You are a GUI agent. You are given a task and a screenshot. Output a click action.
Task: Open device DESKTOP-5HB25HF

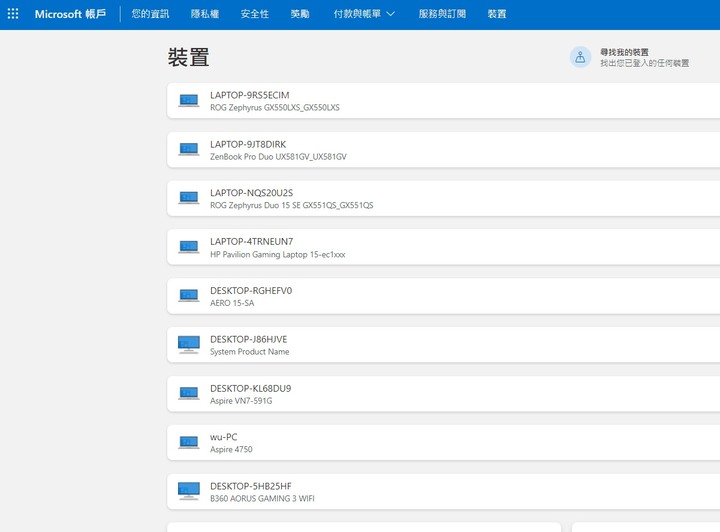444,492
